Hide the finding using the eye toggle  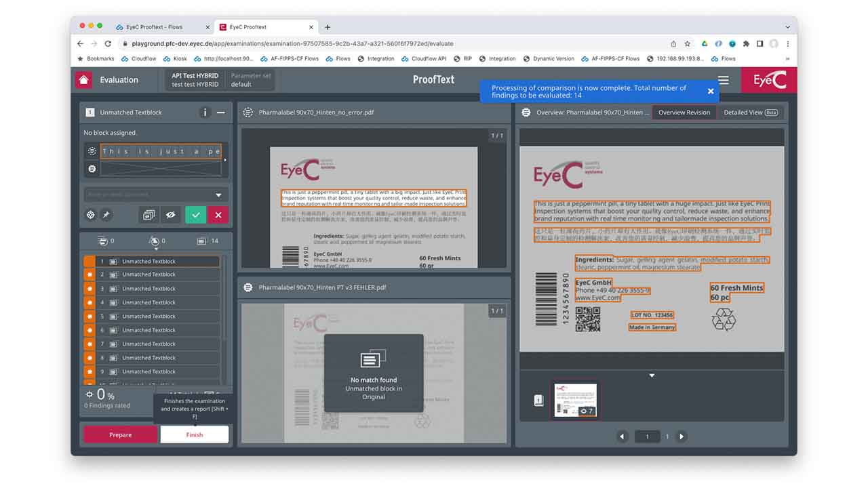(x=171, y=214)
